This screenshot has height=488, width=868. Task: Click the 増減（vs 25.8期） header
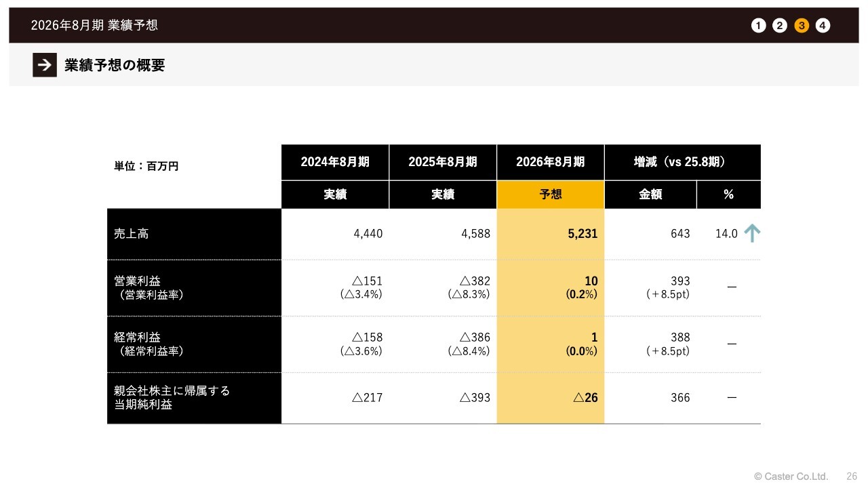click(682, 162)
